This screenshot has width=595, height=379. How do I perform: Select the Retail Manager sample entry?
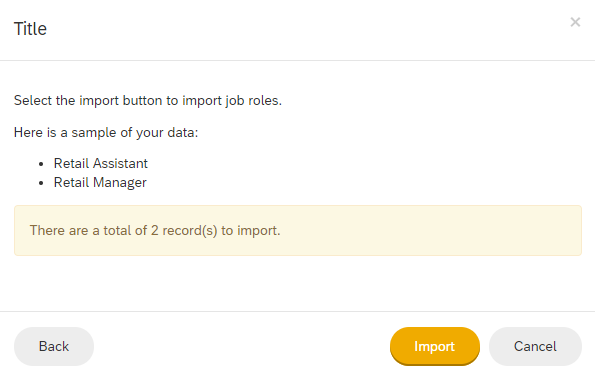click(x=100, y=182)
